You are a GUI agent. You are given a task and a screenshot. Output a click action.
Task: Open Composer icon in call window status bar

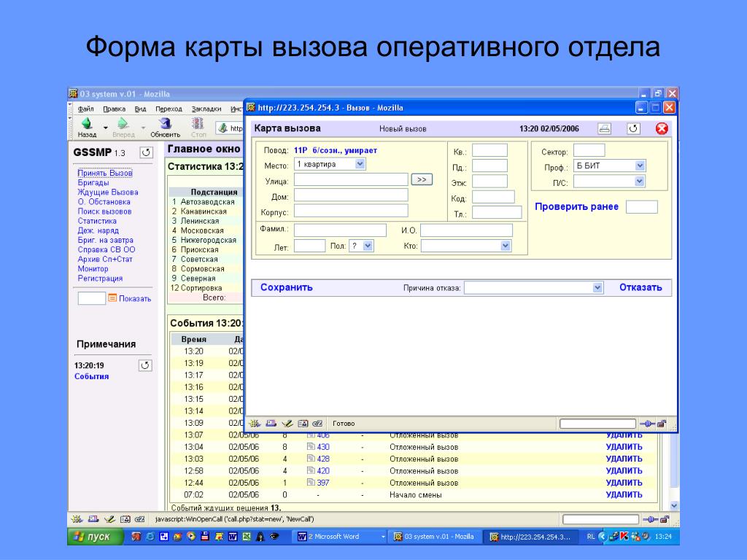pos(287,424)
